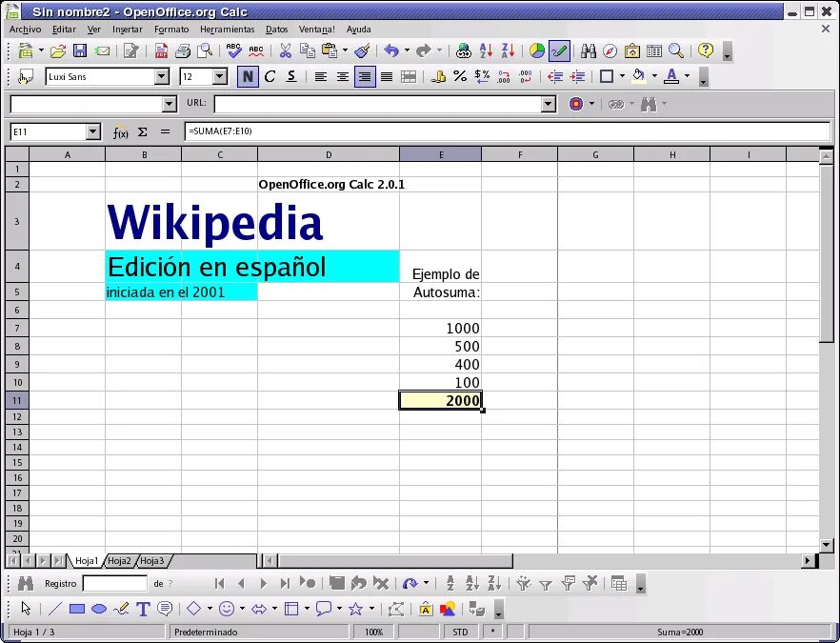840x643 pixels.
Task: Select the Line drawing tool
Action: pyautogui.click(x=55, y=609)
